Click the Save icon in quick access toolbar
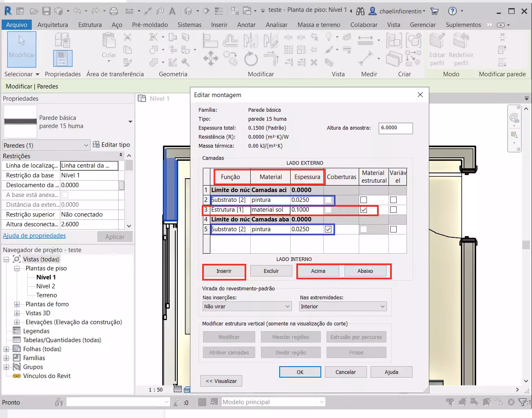Image resolution: width=532 pixels, height=418 pixels. tap(46, 11)
